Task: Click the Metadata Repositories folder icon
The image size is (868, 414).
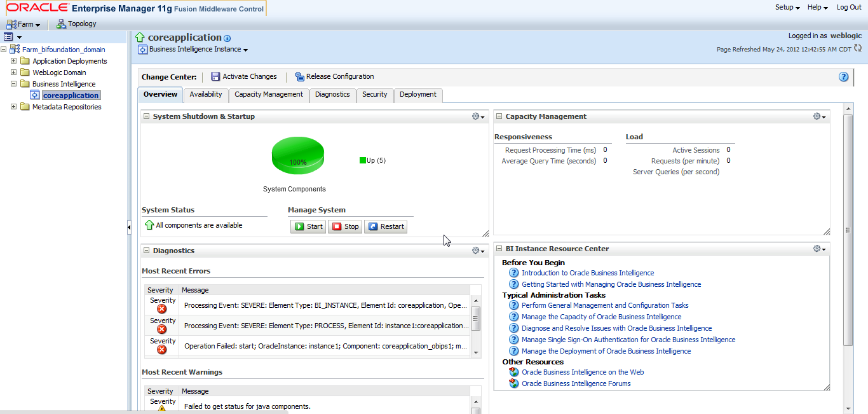Action: coord(25,107)
